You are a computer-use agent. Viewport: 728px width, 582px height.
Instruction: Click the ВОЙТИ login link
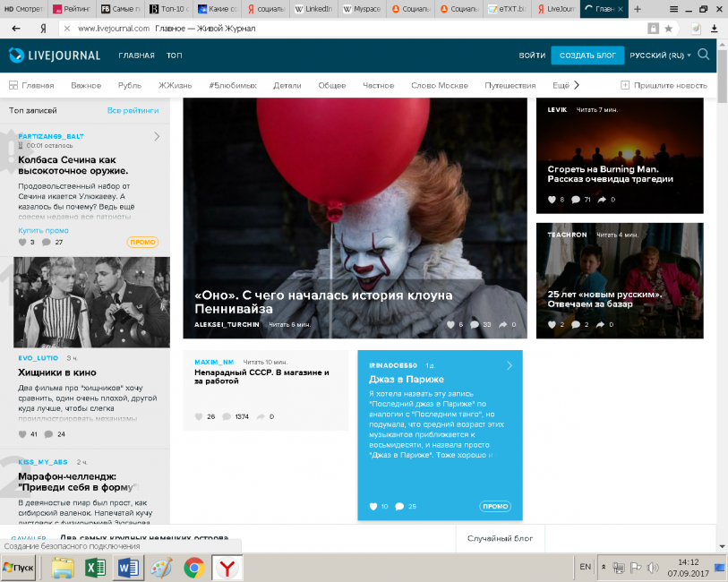532,56
